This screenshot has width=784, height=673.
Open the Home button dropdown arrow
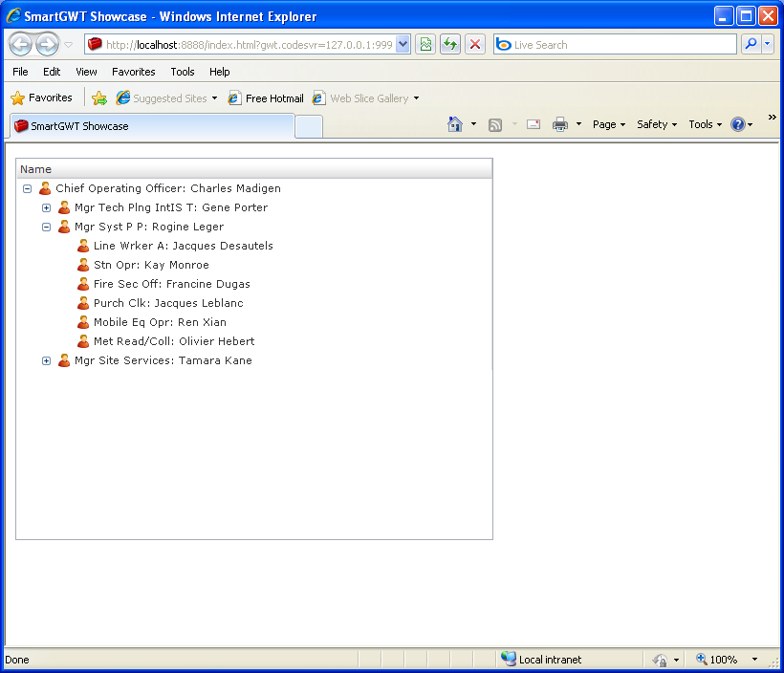[x=473, y=124]
